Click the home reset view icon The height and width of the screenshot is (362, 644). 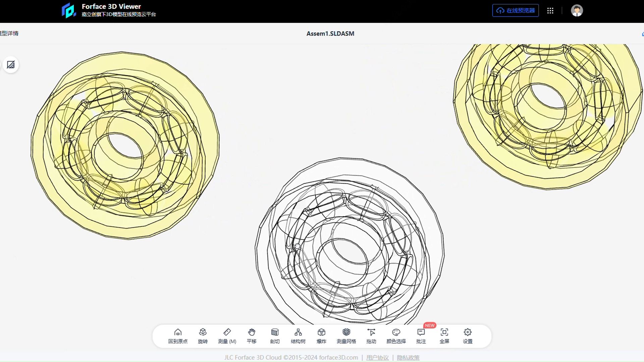click(x=178, y=336)
